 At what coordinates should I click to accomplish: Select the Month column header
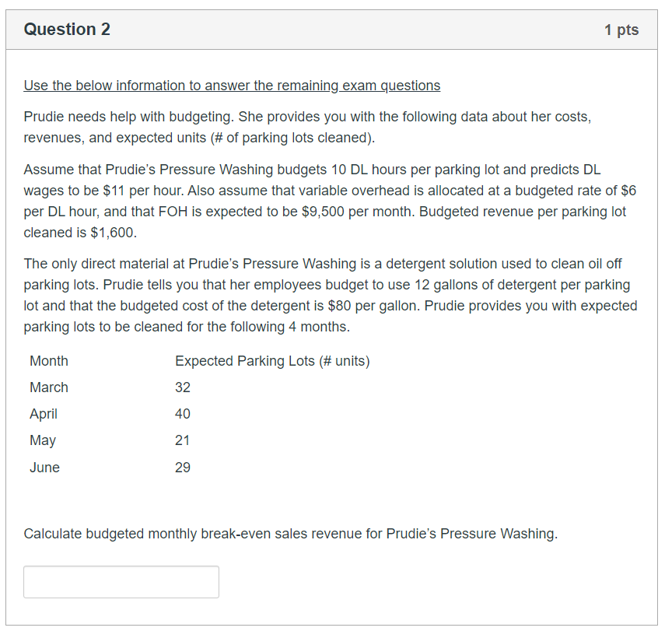coord(48,361)
